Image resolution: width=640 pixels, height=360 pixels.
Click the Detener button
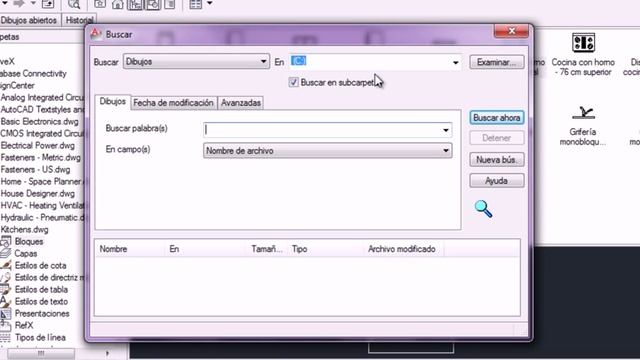(x=496, y=138)
